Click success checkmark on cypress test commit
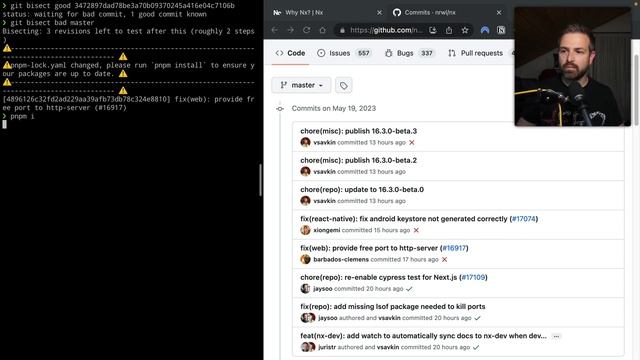 [409, 289]
